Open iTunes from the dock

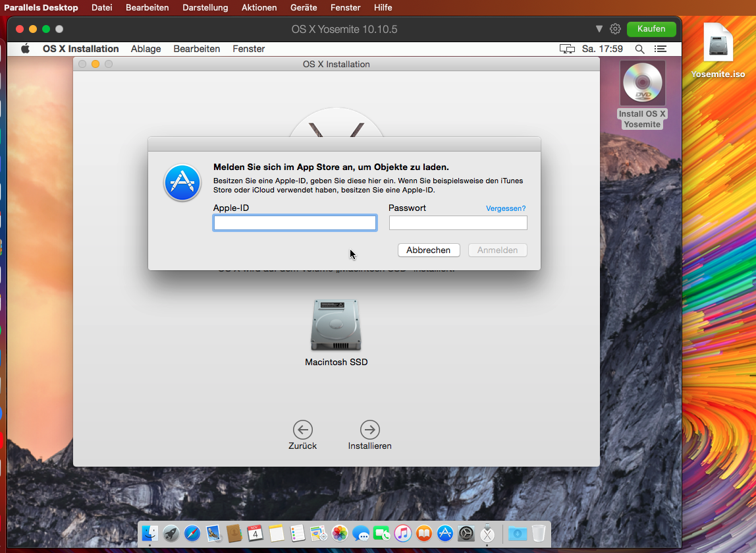pos(403,533)
